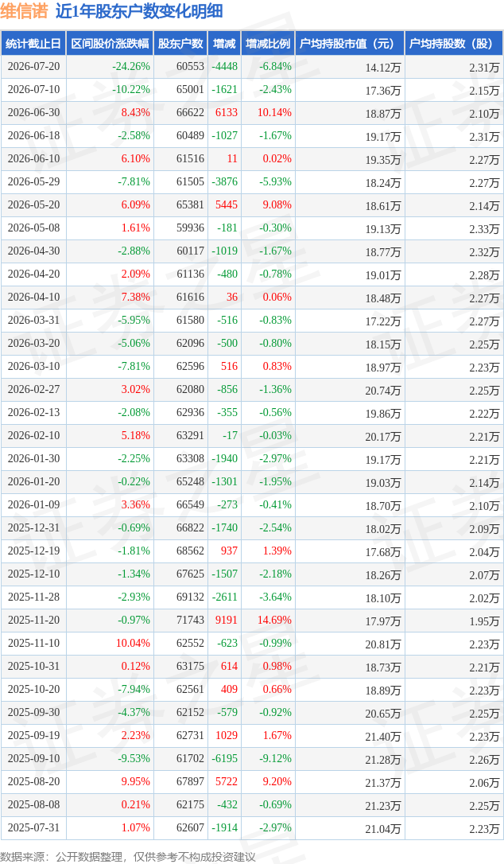Select the 2025-07-31 date cell
Image resolution: width=504 pixels, height=864 pixels.
[x=33, y=827]
